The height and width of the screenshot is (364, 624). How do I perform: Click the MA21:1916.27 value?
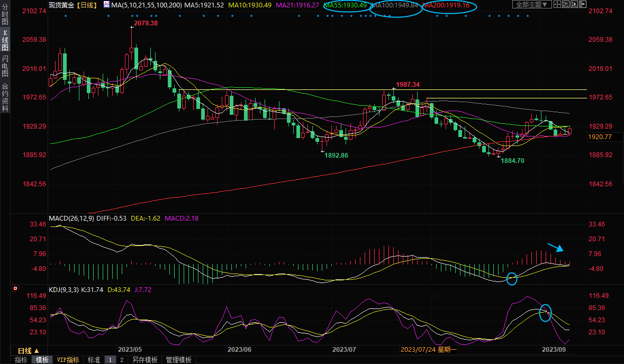(297, 5)
